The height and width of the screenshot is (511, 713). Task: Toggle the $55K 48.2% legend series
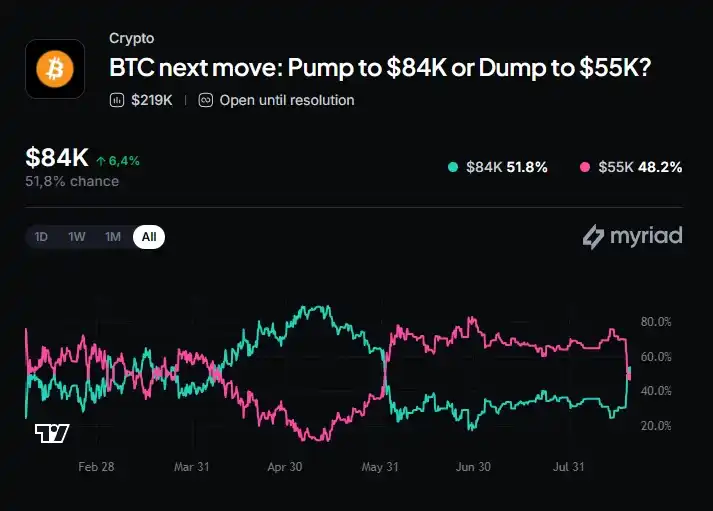pyautogui.click(x=631, y=167)
